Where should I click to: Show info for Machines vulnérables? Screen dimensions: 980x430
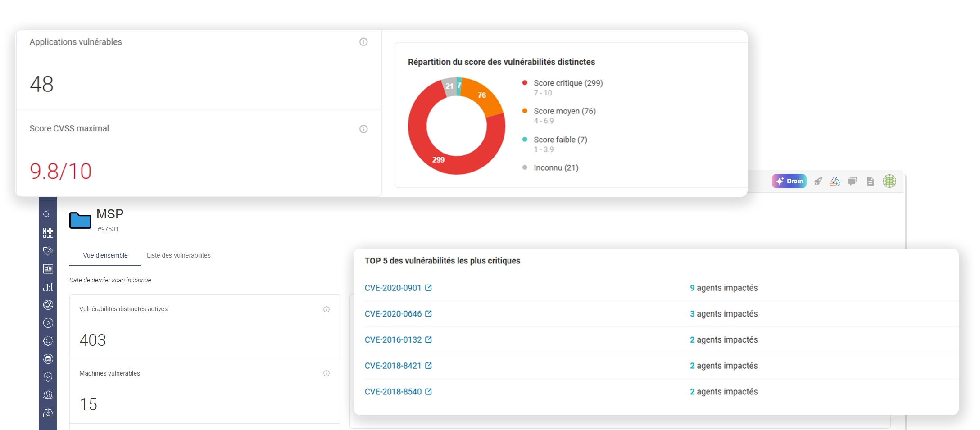[327, 373]
